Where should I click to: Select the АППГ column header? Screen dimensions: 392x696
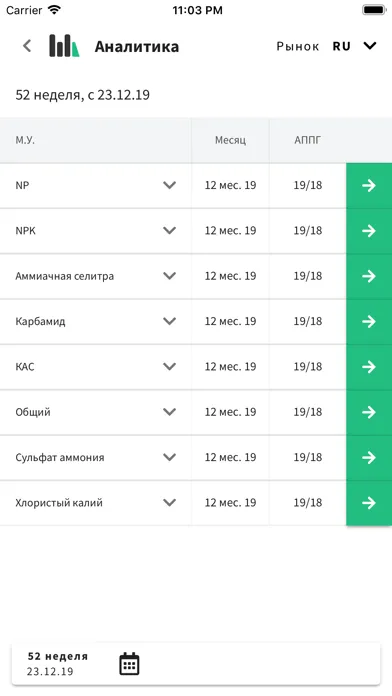[x=308, y=140]
